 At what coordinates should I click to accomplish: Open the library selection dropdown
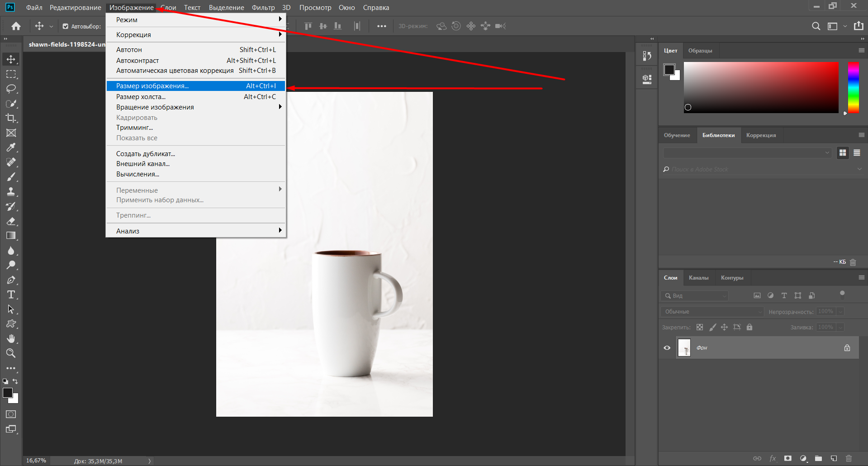coord(747,153)
